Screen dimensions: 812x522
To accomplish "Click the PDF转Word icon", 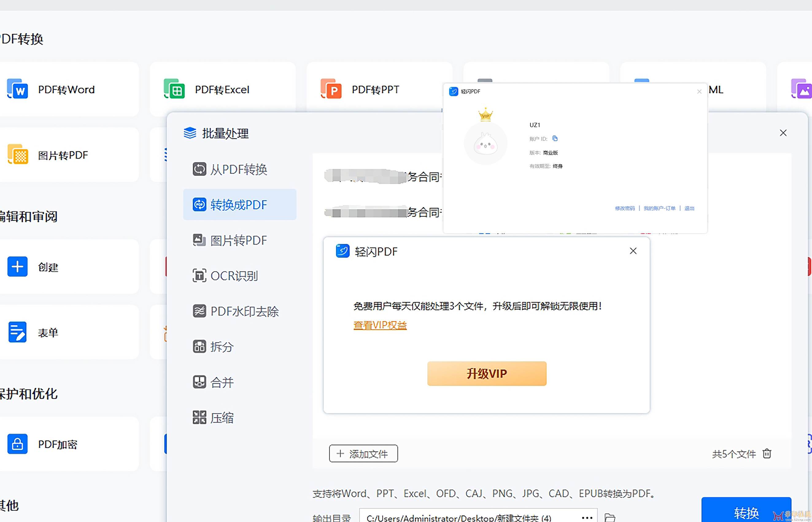I will [x=17, y=89].
